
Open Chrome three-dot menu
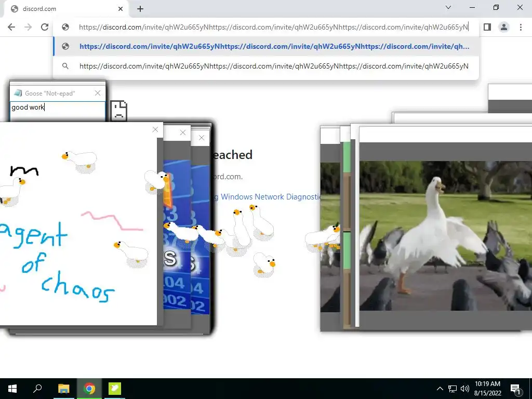coord(521,27)
